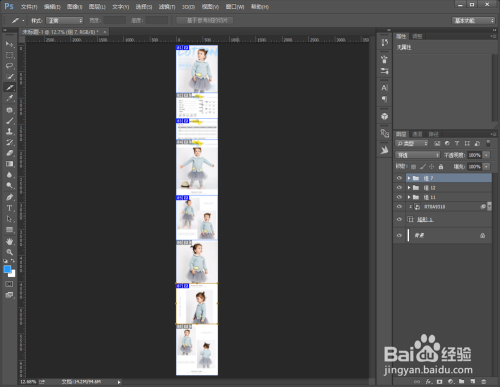This screenshot has width=500, height=387.
Task: Hide the 组 11 group
Action: pos(399,197)
